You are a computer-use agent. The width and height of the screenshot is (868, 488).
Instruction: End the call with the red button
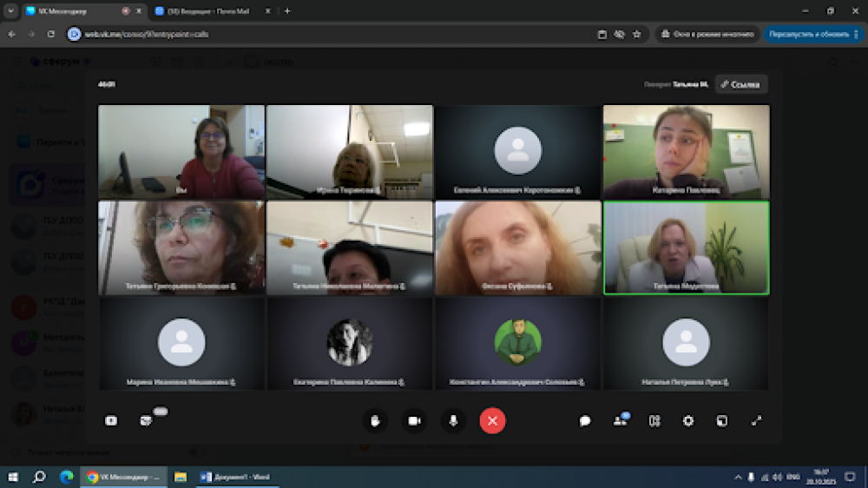point(492,420)
